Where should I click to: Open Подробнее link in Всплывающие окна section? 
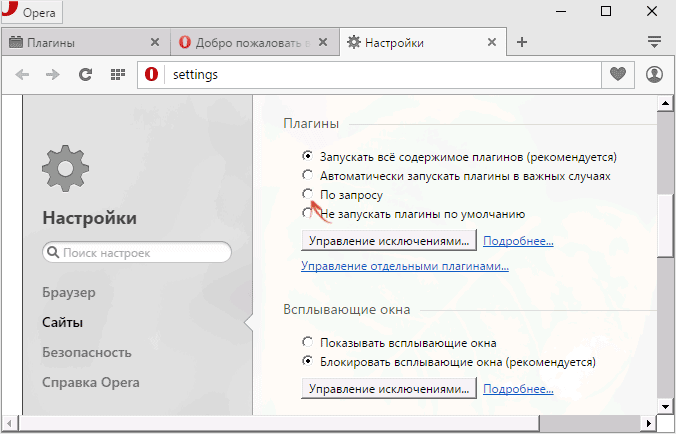click(x=518, y=389)
